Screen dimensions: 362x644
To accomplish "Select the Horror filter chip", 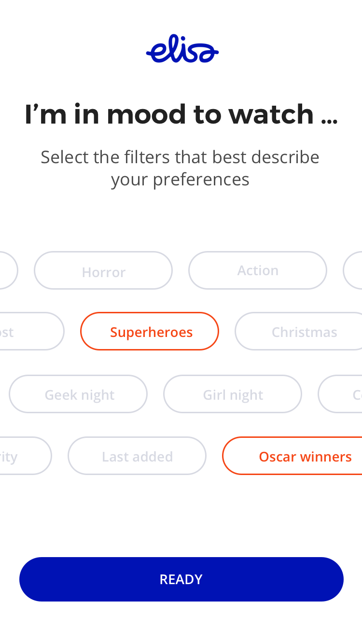I will click(103, 271).
